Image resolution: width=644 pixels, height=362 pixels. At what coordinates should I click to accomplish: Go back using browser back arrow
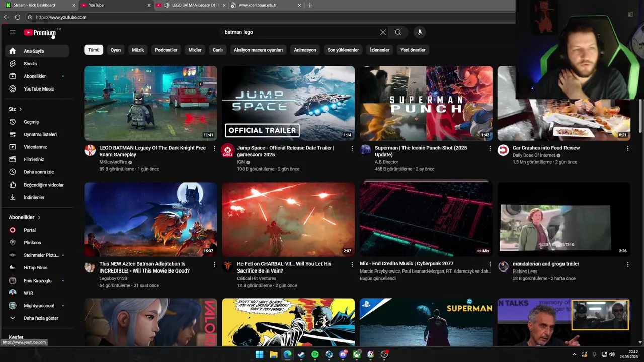point(6,17)
